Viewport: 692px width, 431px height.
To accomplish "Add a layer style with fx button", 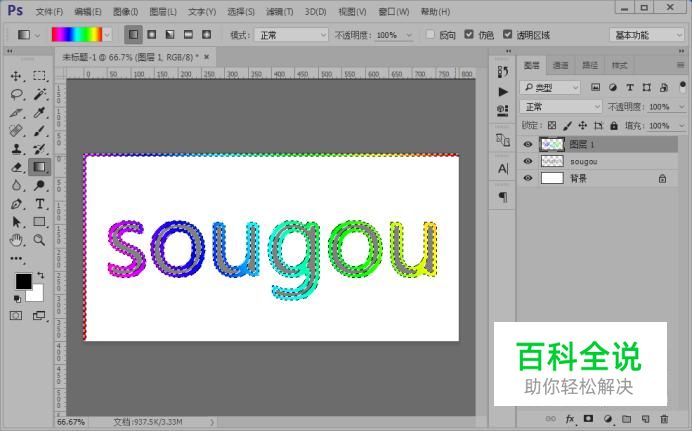I will pos(570,419).
